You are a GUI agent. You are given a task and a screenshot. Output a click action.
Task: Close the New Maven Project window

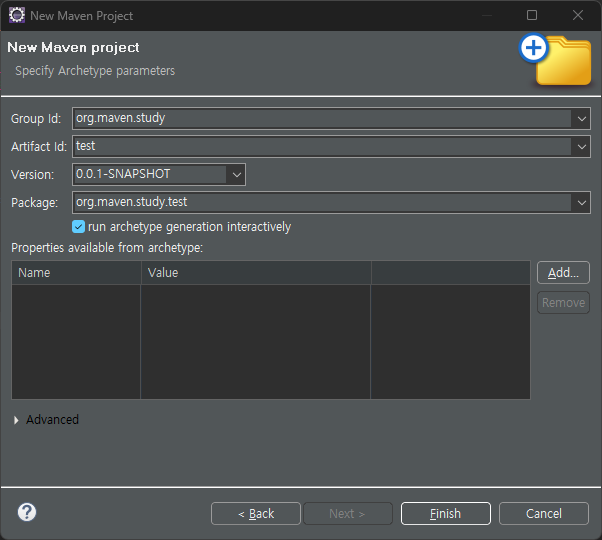click(x=578, y=15)
